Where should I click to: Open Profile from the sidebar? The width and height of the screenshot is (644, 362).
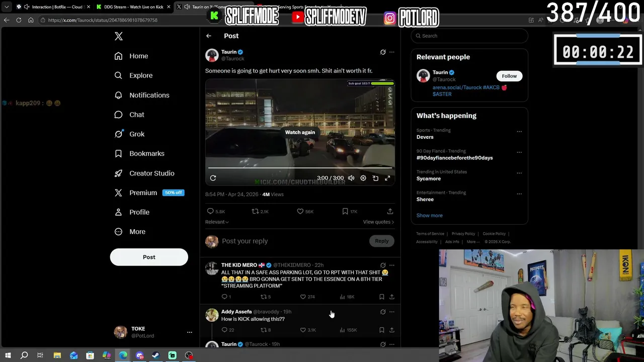pyautogui.click(x=132, y=212)
